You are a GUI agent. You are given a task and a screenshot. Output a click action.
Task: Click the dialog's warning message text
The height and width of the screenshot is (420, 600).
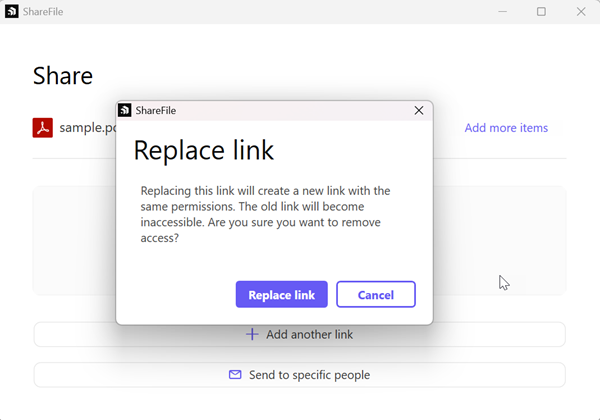click(265, 214)
